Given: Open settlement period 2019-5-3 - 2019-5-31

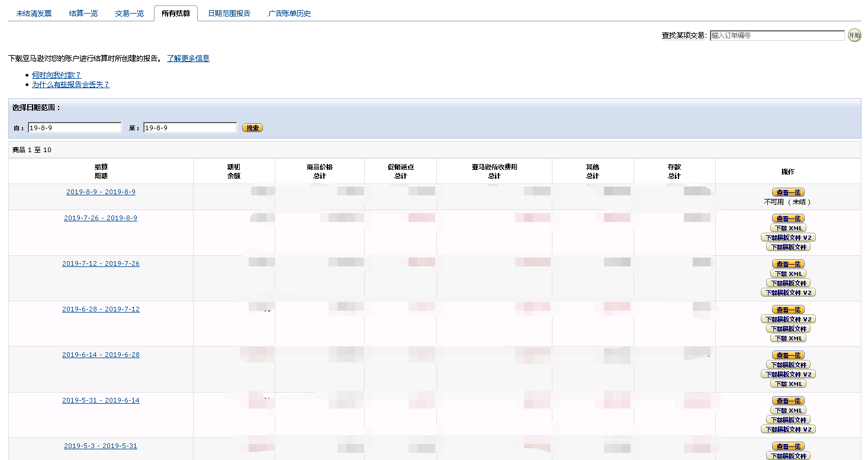Looking at the screenshot, I should click(101, 446).
